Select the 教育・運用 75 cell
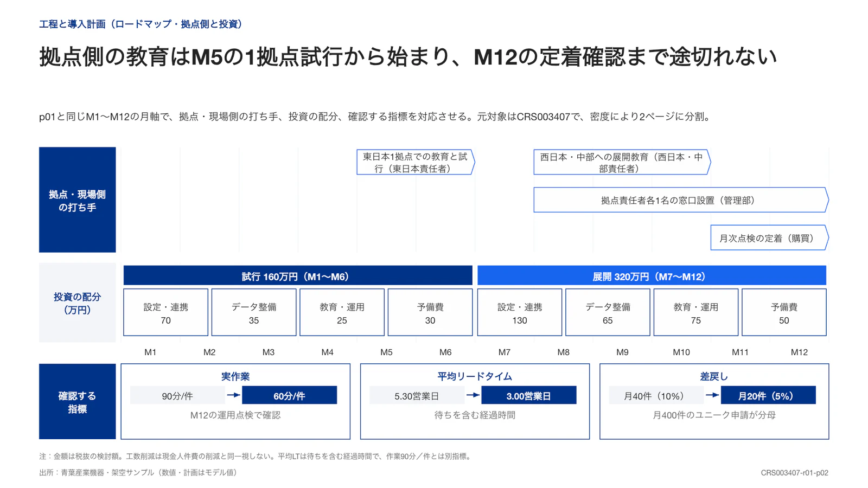Image resolution: width=868 pixels, height=488 pixels. 696,312
